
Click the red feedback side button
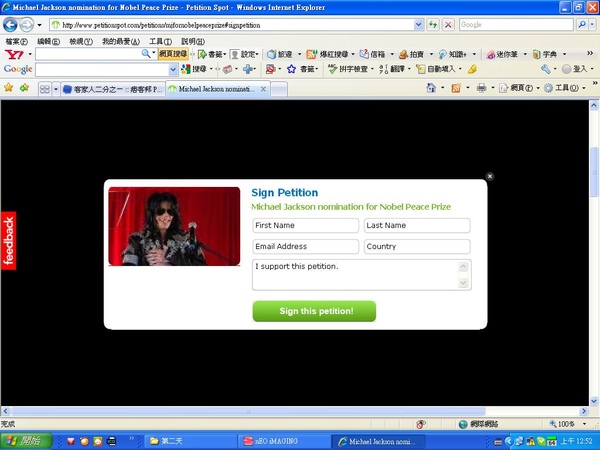click(8, 241)
